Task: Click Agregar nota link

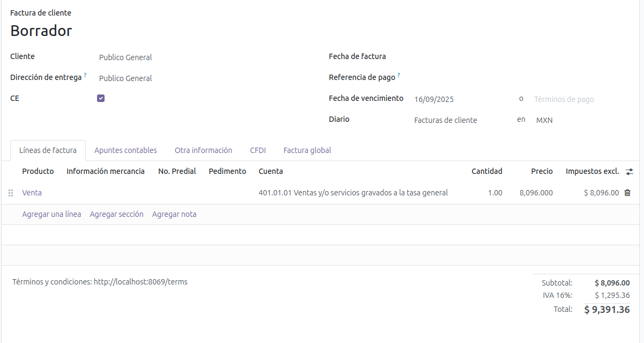Action: (174, 214)
